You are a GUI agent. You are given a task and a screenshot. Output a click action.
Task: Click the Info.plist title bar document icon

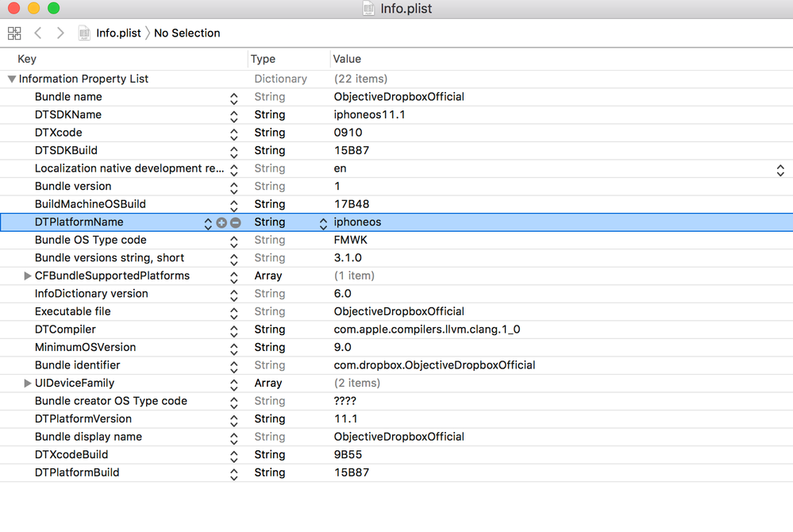[368, 9]
